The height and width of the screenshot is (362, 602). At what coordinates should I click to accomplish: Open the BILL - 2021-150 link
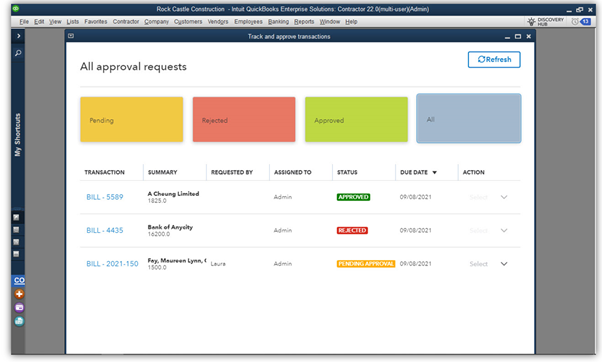[x=112, y=264]
